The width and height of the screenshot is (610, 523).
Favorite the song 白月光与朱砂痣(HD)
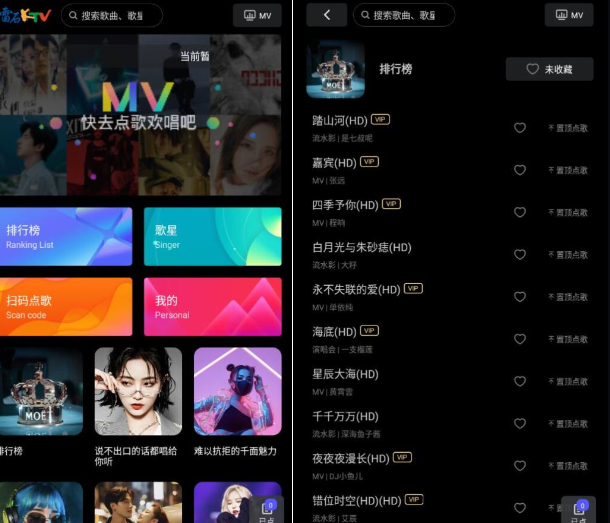(x=520, y=254)
